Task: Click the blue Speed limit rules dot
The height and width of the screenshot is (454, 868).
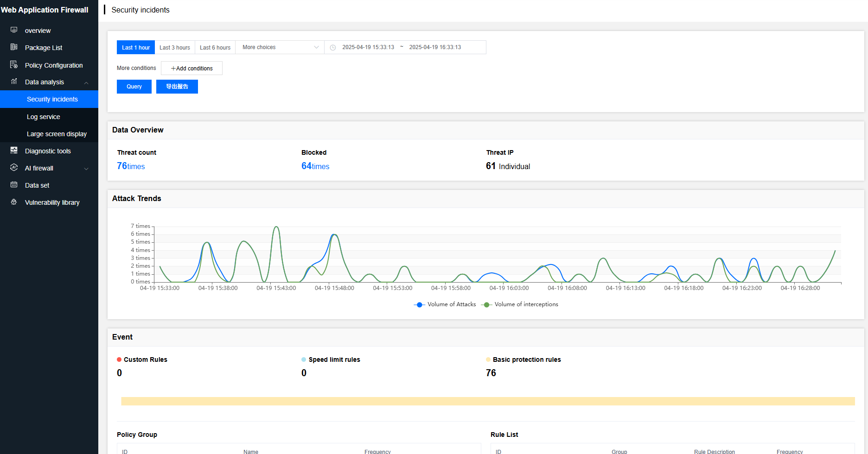Action: point(304,359)
